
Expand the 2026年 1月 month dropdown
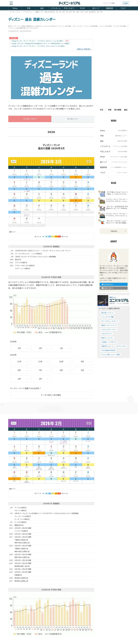[62, 348]
